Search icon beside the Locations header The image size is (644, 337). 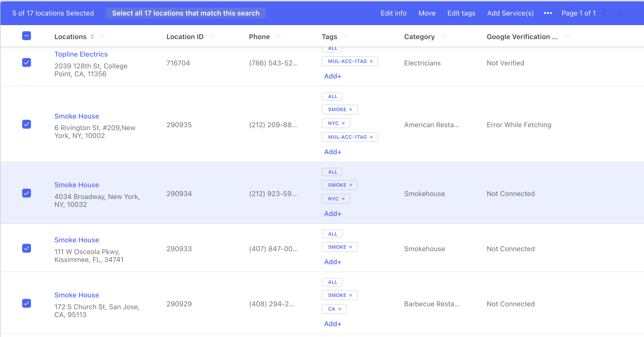tap(102, 37)
